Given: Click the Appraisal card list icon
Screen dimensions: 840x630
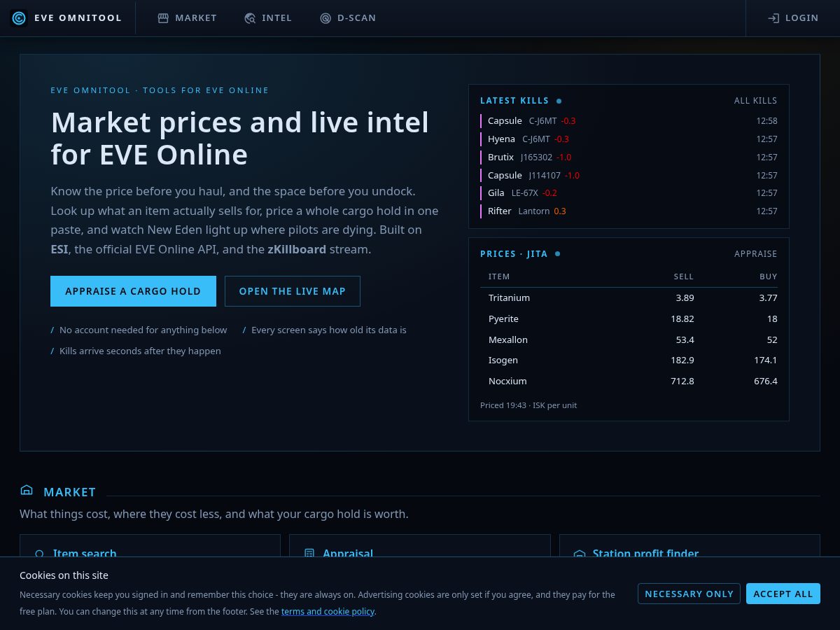Looking at the screenshot, I should pyautogui.click(x=309, y=553).
